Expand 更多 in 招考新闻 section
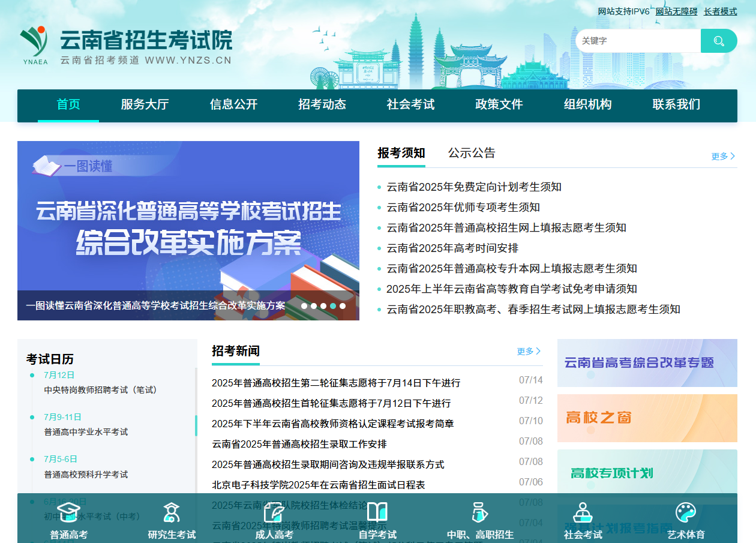The width and height of the screenshot is (756, 543). [x=529, y=351]
